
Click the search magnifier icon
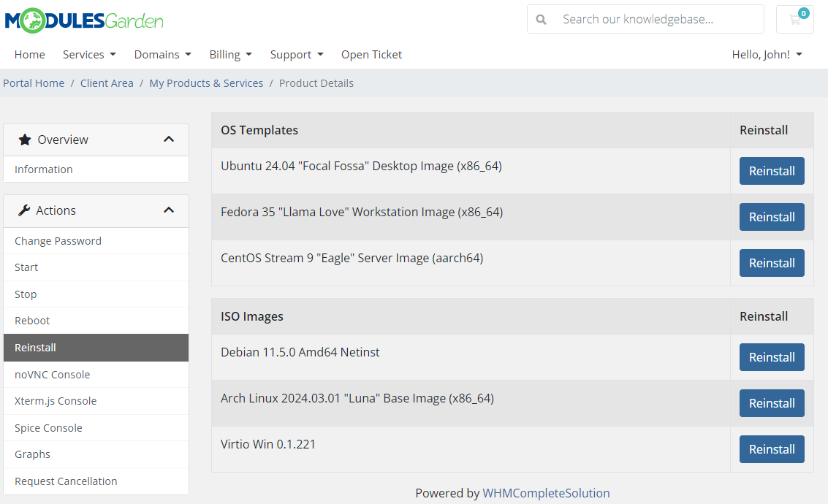541,19
